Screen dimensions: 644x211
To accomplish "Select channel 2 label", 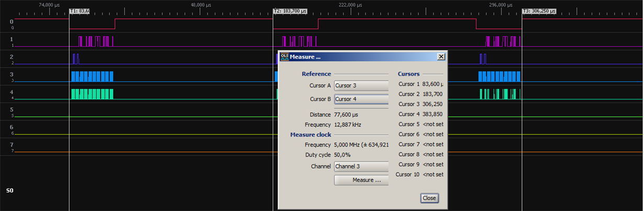I will click(12, 57).
